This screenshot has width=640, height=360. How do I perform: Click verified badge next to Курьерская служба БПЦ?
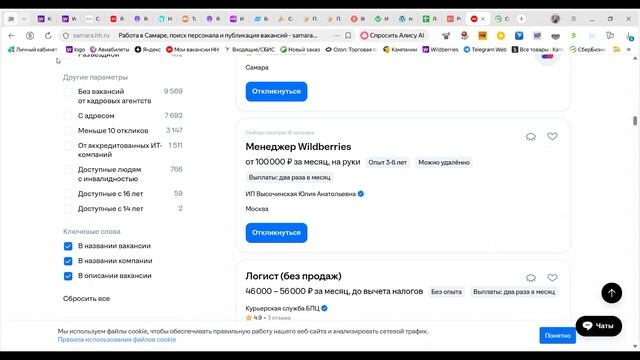(324, 308)
